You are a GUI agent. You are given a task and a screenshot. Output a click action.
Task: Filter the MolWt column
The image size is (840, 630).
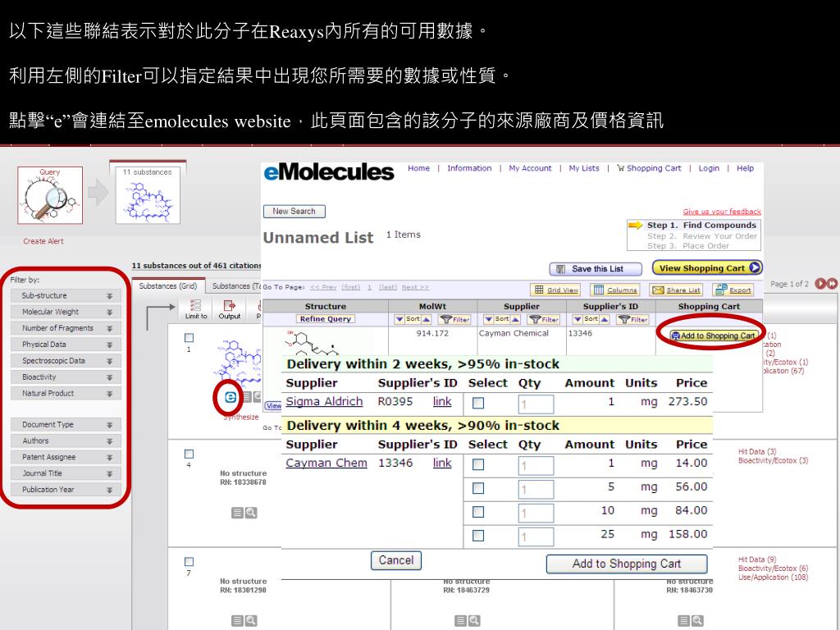pyautogui.click(x=454, y=319)
